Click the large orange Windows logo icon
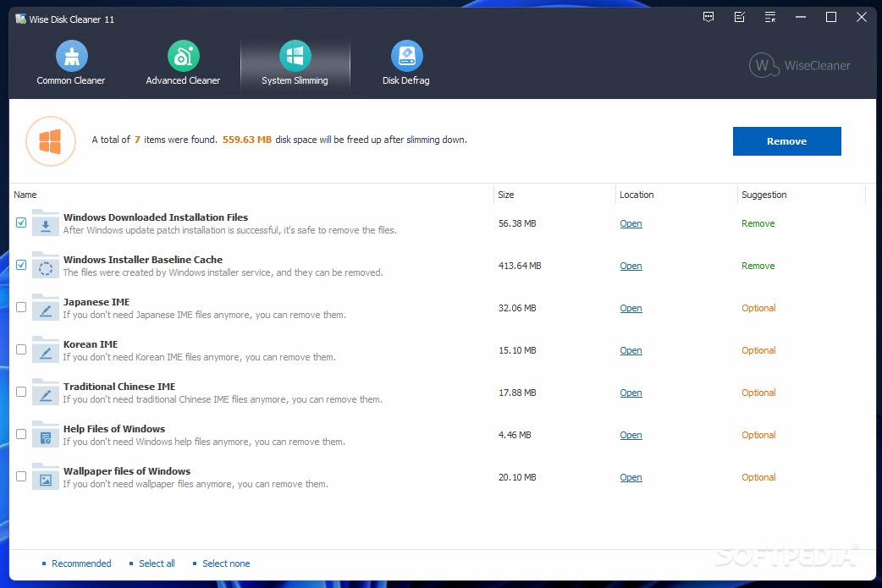The image size is (882, 588). tap(51, 141)
